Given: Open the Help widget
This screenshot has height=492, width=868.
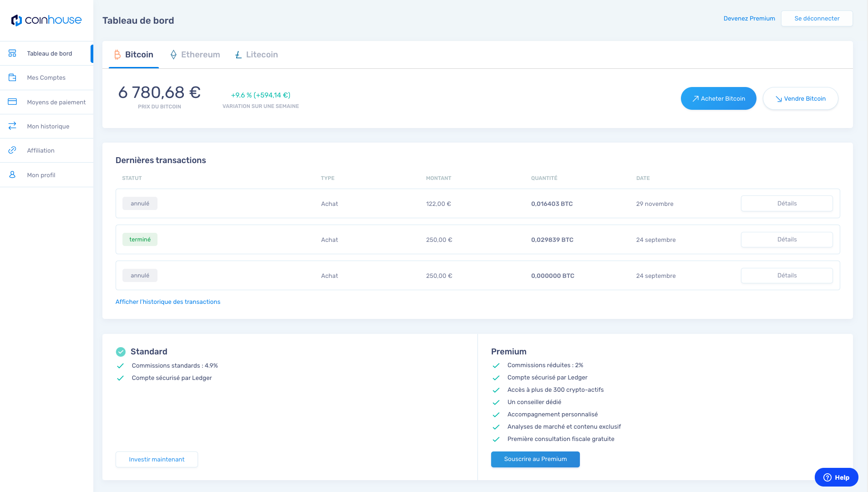Looking at the screenshot, I should [x=836, y=477].
